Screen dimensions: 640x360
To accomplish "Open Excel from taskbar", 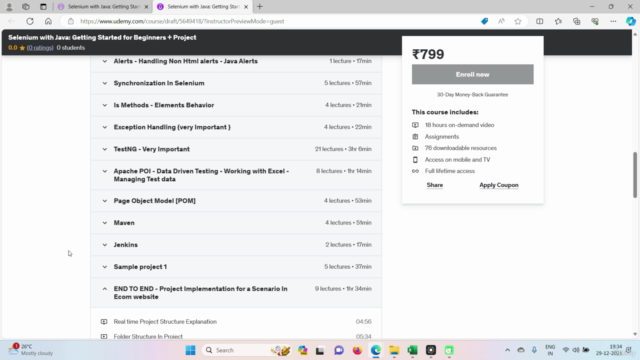I will (x=412, y=350).
